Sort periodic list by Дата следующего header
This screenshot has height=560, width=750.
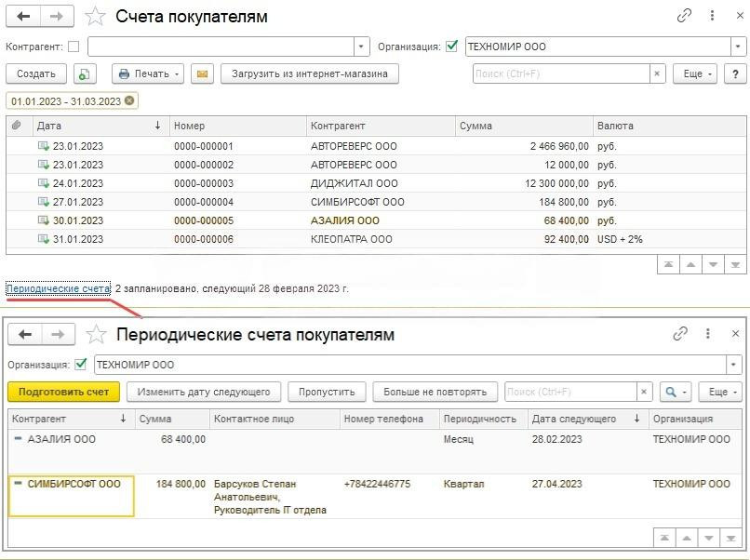(x=588, y=419)
